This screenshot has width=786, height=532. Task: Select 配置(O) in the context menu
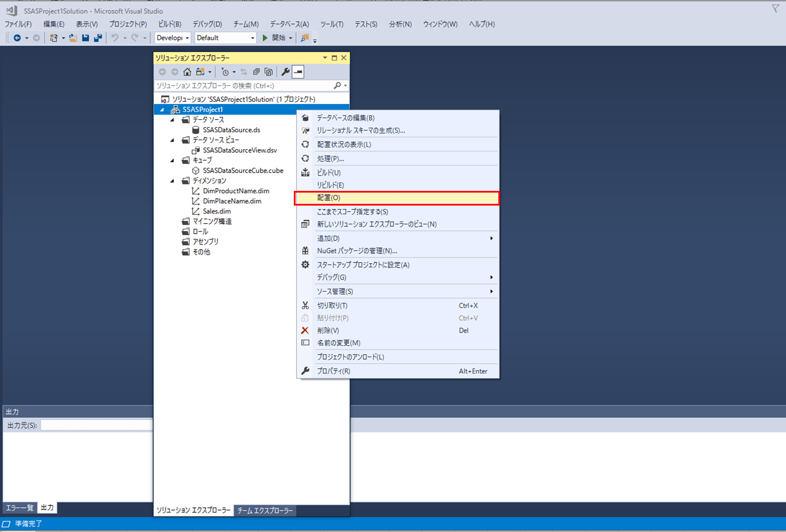(397, 198)
